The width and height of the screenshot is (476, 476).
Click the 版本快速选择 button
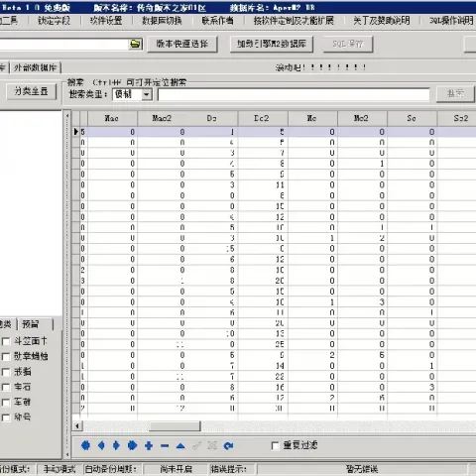182,44
